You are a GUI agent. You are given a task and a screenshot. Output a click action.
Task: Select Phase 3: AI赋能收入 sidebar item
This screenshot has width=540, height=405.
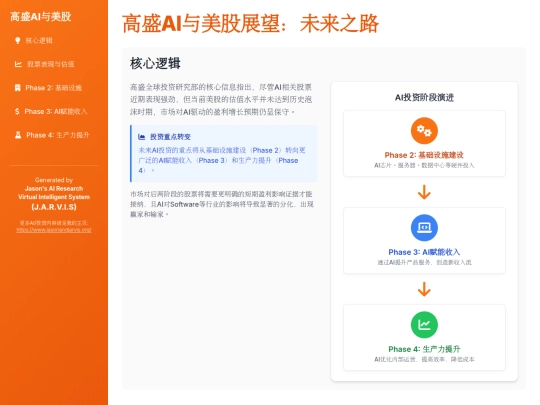[x=55, y=111]
